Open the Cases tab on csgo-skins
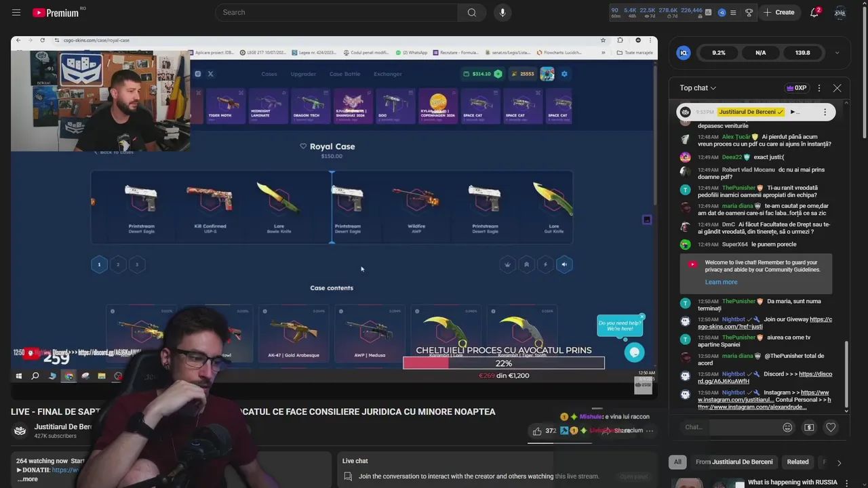The image size is (868, 488). pos(269,74)
